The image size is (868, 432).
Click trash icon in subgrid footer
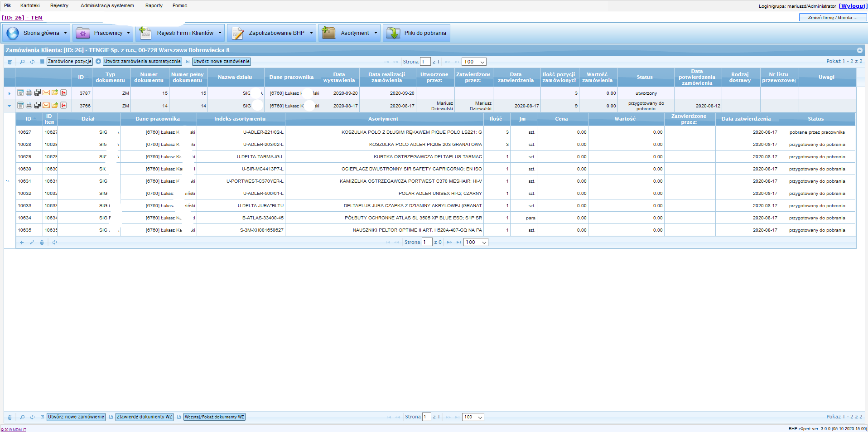coord(42,243)
